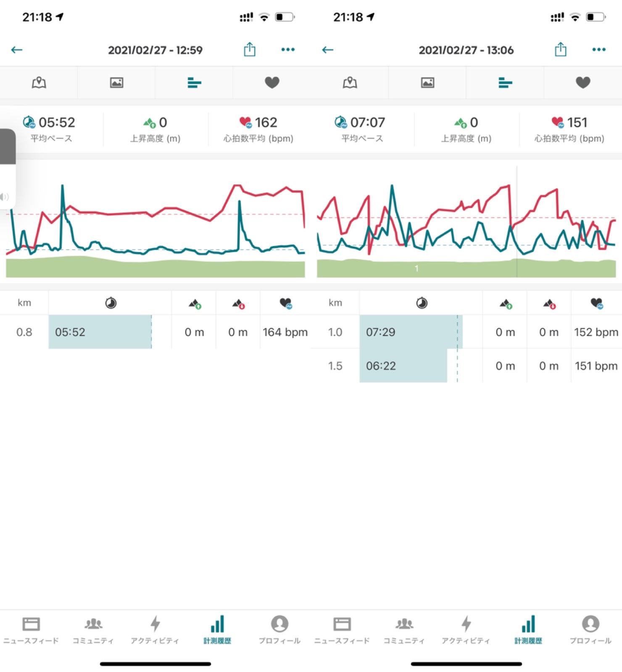Open プロフィール on the right bottom bar
The image size is (622, 672).
(590, 630)
